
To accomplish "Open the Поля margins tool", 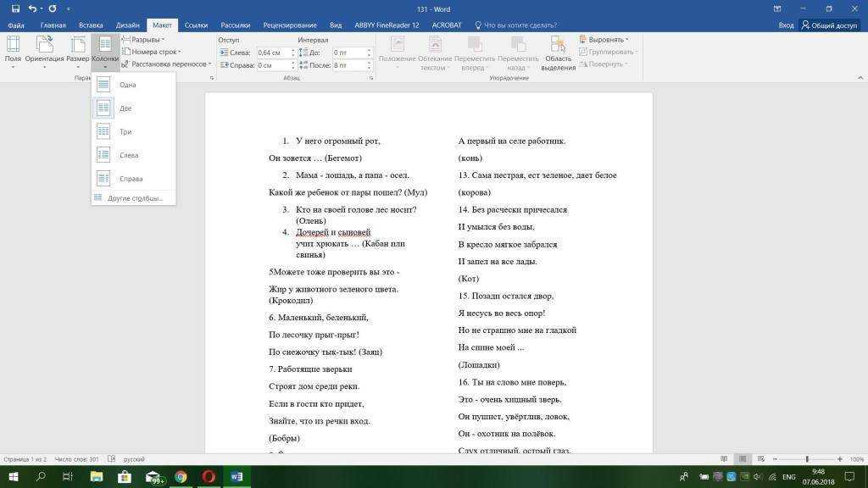I will click(x=13, y=51).
